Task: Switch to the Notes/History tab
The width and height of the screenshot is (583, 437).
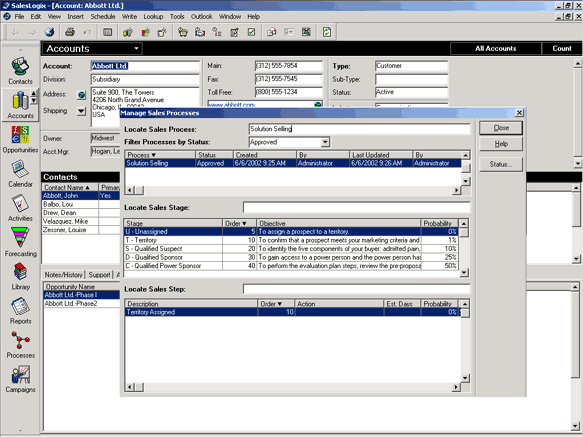Action: (63, 275)
